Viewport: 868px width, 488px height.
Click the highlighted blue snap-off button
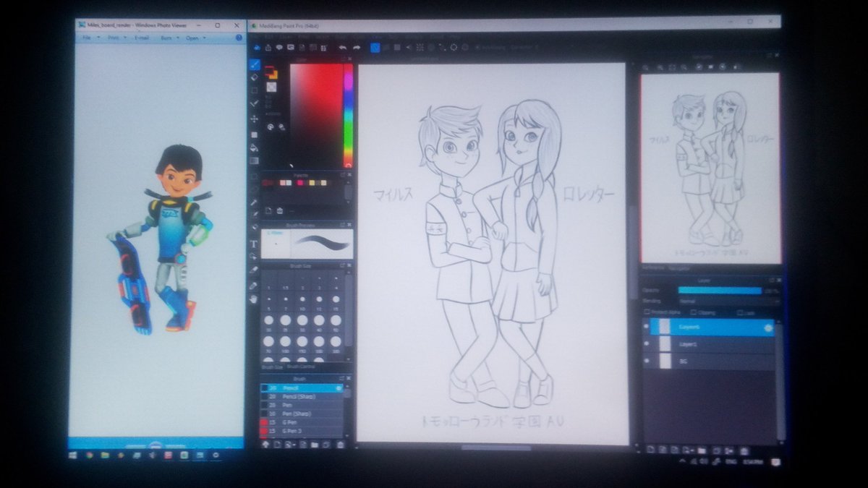click(x=375, y=48)
